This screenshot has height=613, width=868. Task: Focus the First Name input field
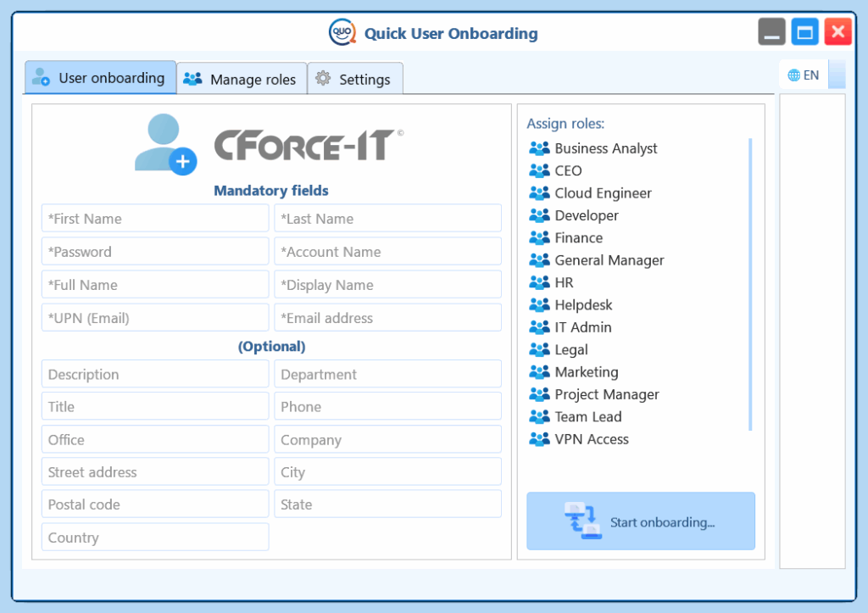tap(155, 219)
